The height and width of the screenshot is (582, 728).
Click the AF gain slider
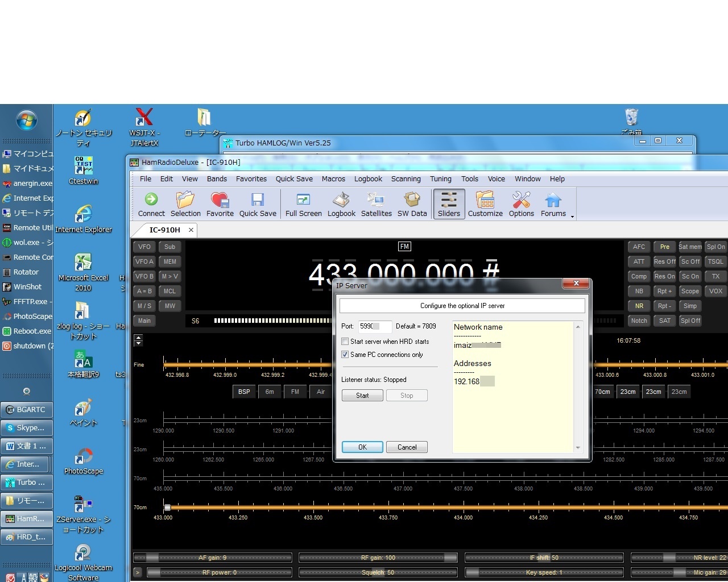(x=212, y=558)
